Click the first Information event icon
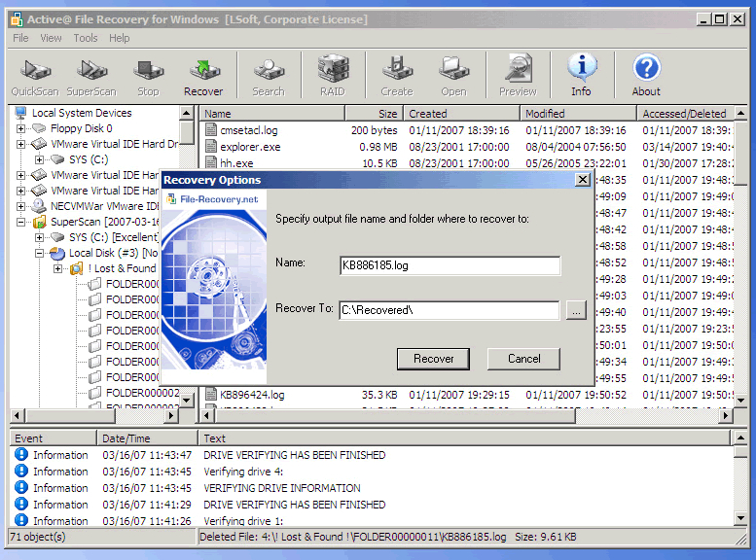The image size is (756, 560). 21,454
